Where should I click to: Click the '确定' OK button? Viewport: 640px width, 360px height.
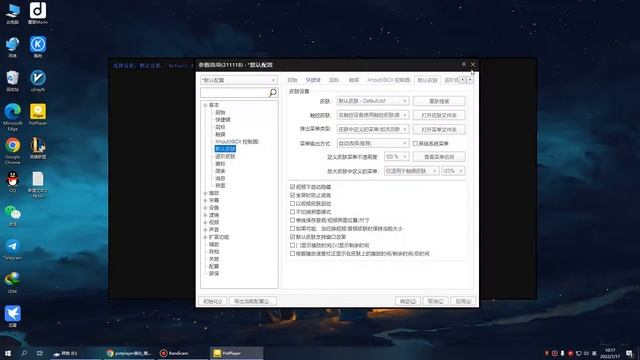(x=408, y=301)
